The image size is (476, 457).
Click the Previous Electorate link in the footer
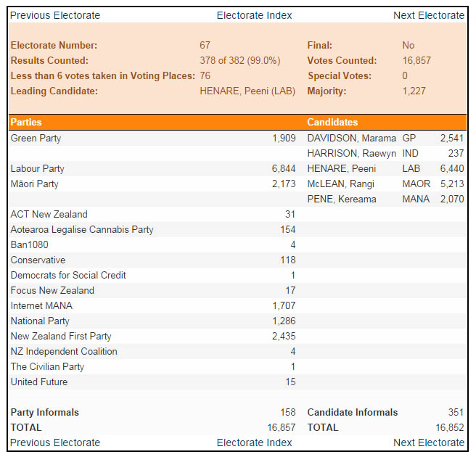point(55,442)
